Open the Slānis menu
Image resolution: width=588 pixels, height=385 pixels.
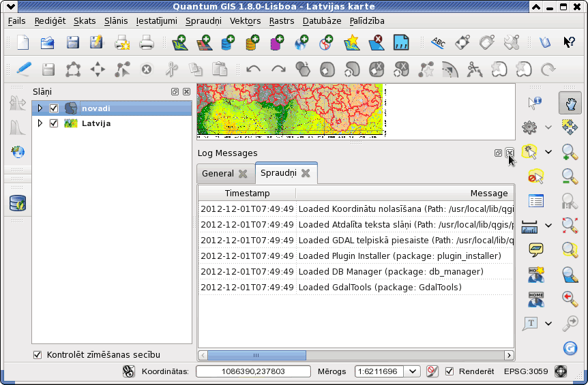click(116, 21)
